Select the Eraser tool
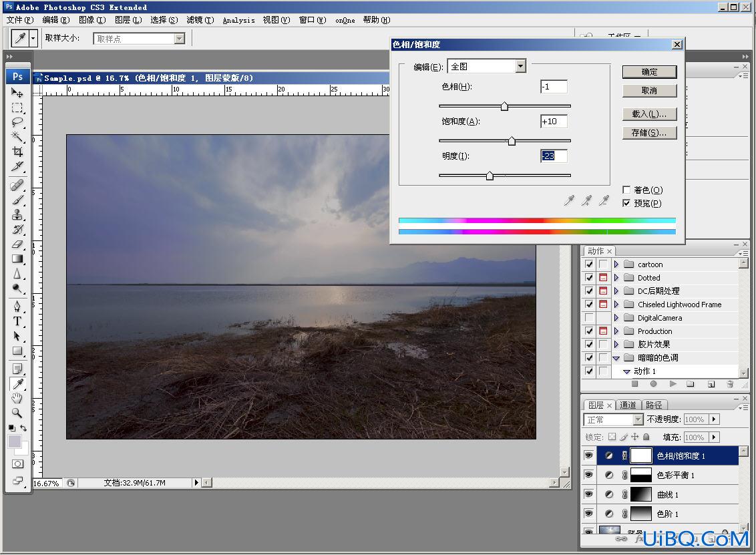Screen dimensions: 756x555 pos(17,244)
